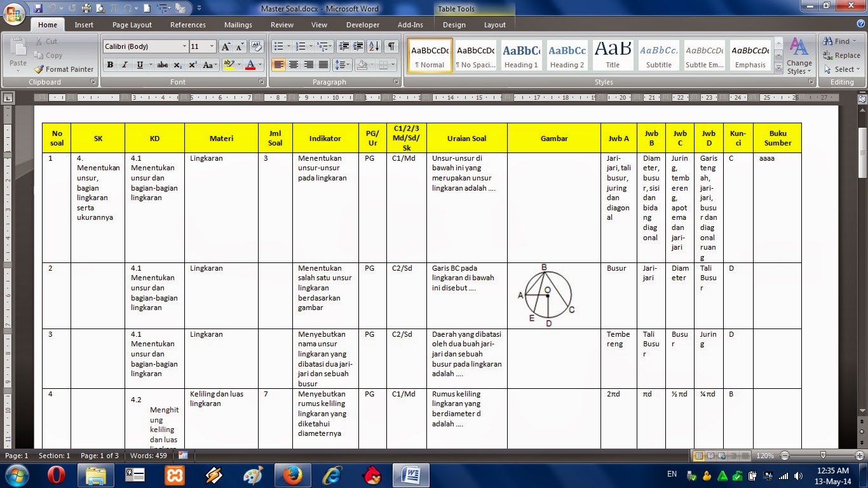Save the document from Quick Access Toolbar
This screenshot has width=868, height=488.
[x=38, y=9]
